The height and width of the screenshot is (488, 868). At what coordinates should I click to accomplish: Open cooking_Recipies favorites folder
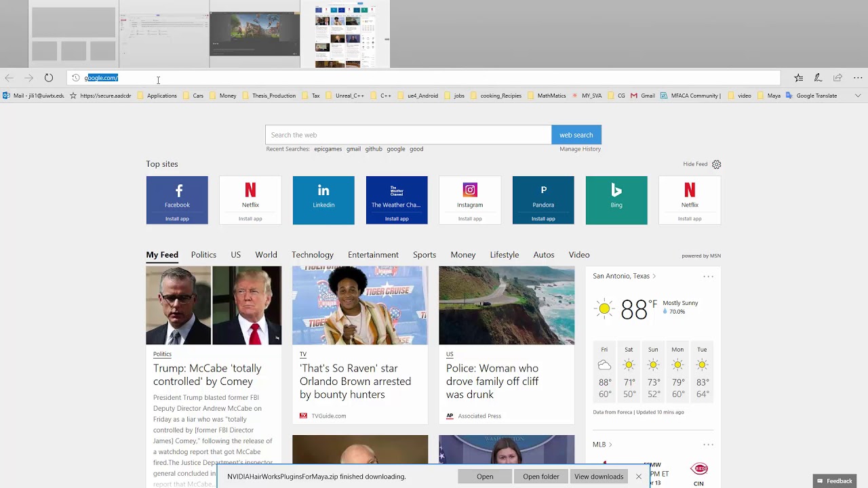pyautogui.click(x=496, y=96)
